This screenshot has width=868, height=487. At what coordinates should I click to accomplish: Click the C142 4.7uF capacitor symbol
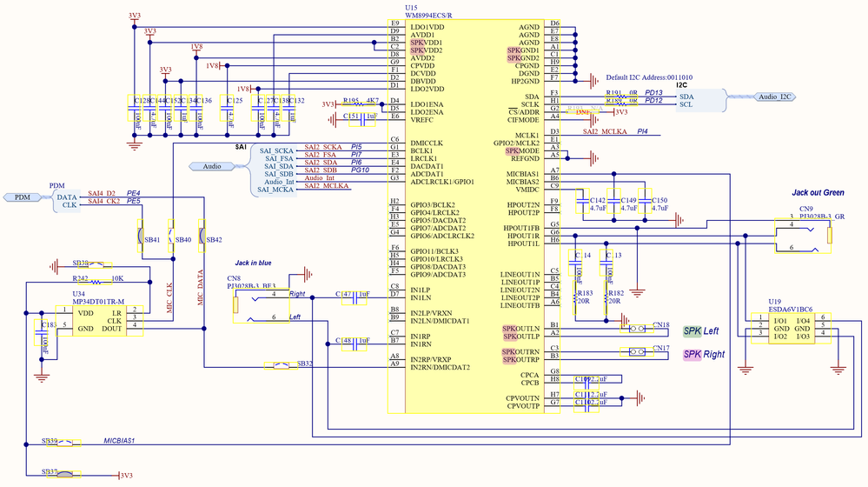click(x=582, y=202)
